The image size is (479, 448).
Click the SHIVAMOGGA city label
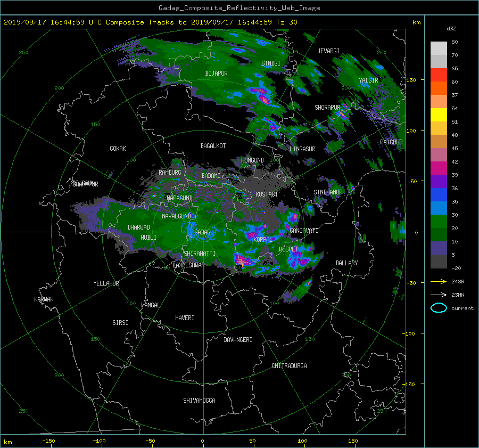pos(199,401)
